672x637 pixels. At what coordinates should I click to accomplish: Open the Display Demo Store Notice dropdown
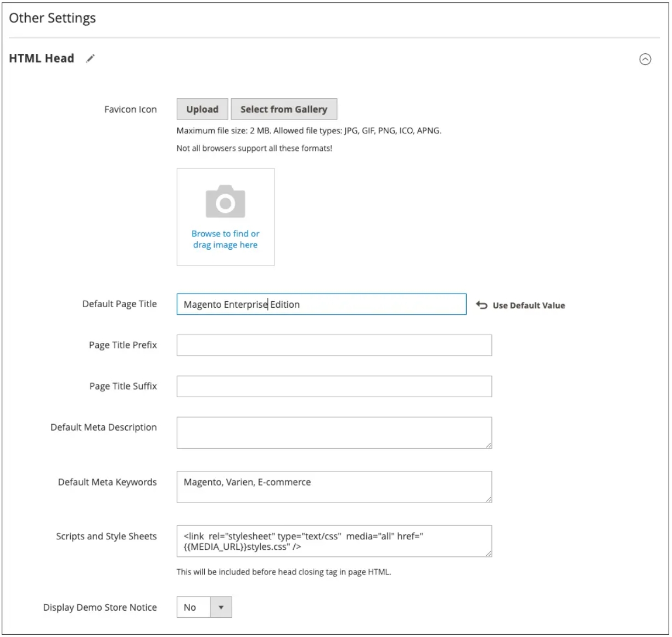[204, 607]
